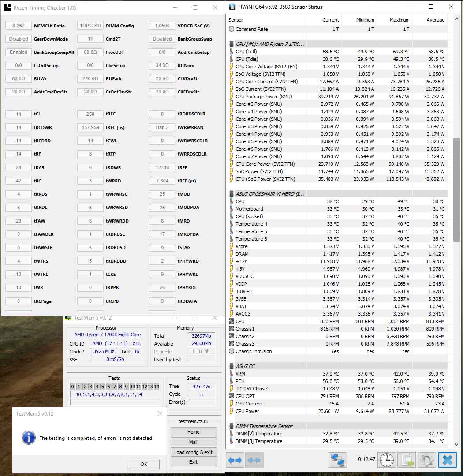Image resolution: width=463 pixels, height=476 pixels.
Task: Click the Home button in TestMem5
Action: 194,432
